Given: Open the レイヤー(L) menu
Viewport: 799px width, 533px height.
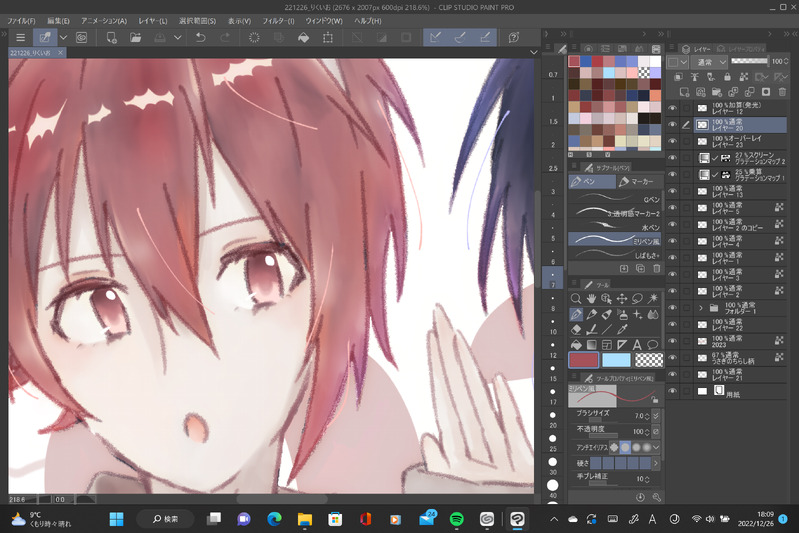Looking at the screenshot, I should pos(152,21).
